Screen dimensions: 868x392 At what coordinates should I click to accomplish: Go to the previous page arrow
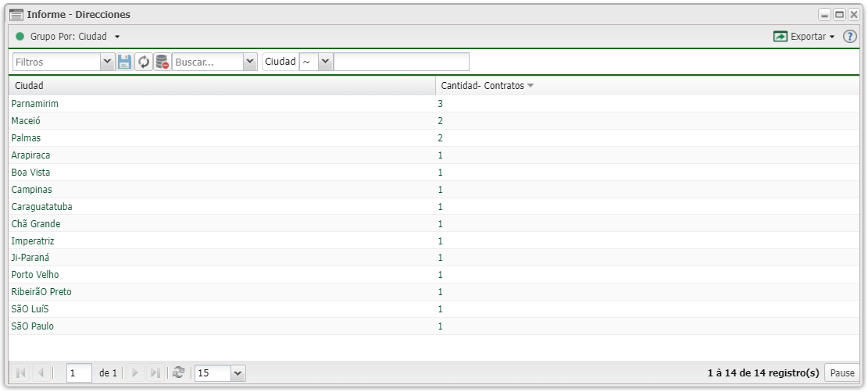click(41, 373)
